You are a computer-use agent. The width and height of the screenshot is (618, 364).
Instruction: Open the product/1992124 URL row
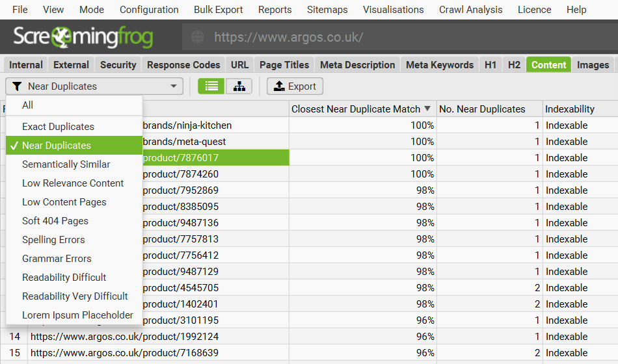(x=124, y=337)
